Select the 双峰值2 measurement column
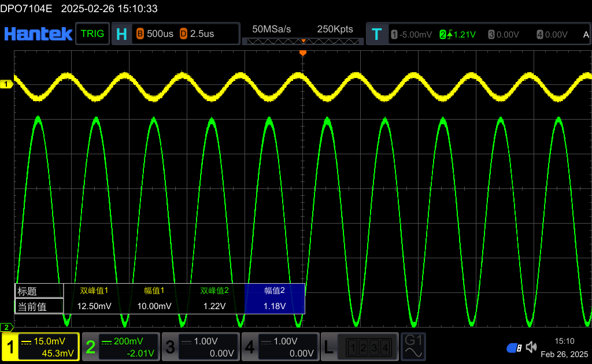Screen dimensions: 592x364 tap(214, 291)
